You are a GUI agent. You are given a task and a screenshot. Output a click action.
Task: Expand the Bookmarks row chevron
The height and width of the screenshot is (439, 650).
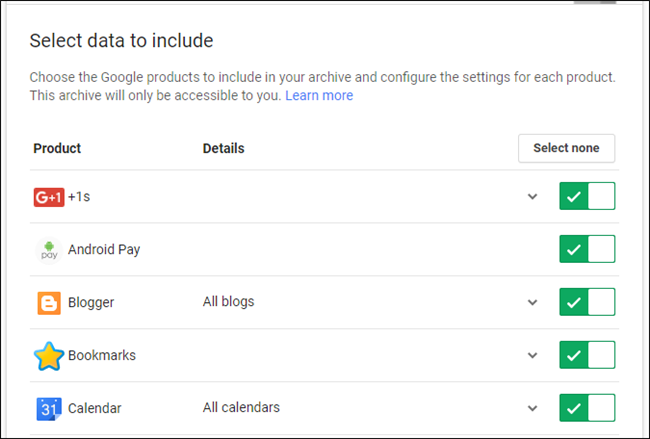point(533,355)
